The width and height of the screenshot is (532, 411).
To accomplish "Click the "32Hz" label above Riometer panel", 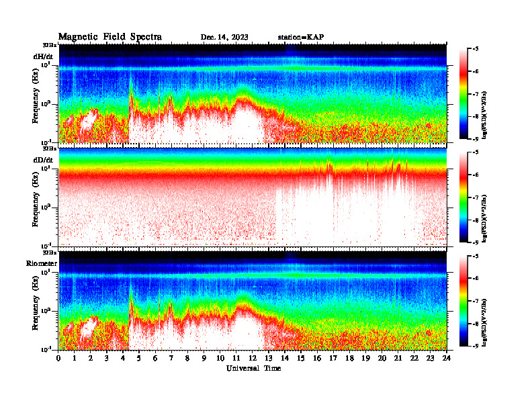I will point(50,253).
